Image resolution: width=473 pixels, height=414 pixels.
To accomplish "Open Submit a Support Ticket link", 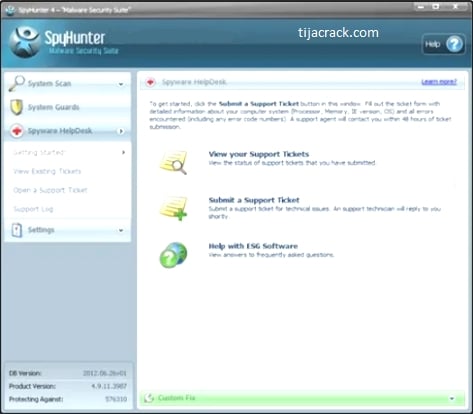I will coord(254,200).
